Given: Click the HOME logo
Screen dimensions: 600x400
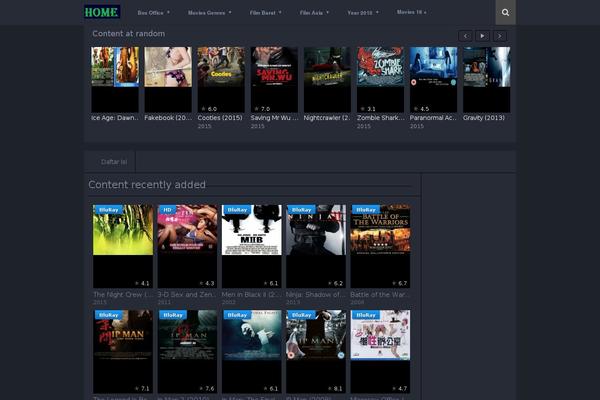Looking at the screenshot, I should coord(102,12).
